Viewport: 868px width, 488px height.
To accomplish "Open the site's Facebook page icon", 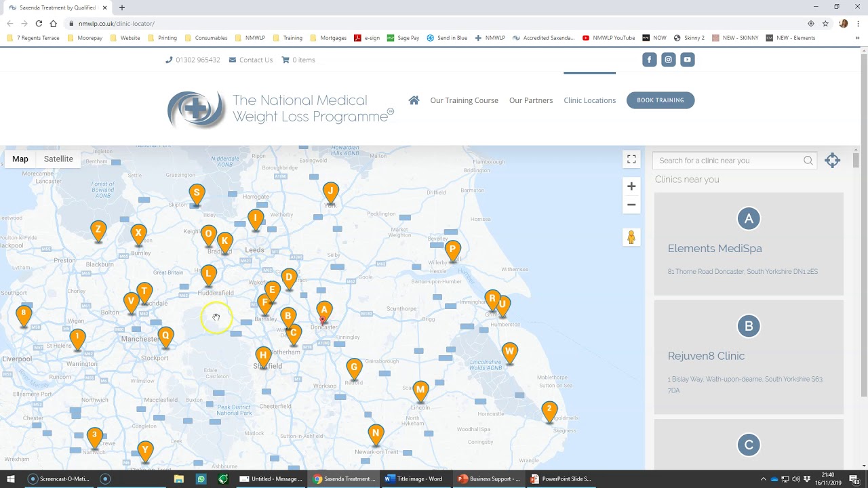I will click(649, 60).
